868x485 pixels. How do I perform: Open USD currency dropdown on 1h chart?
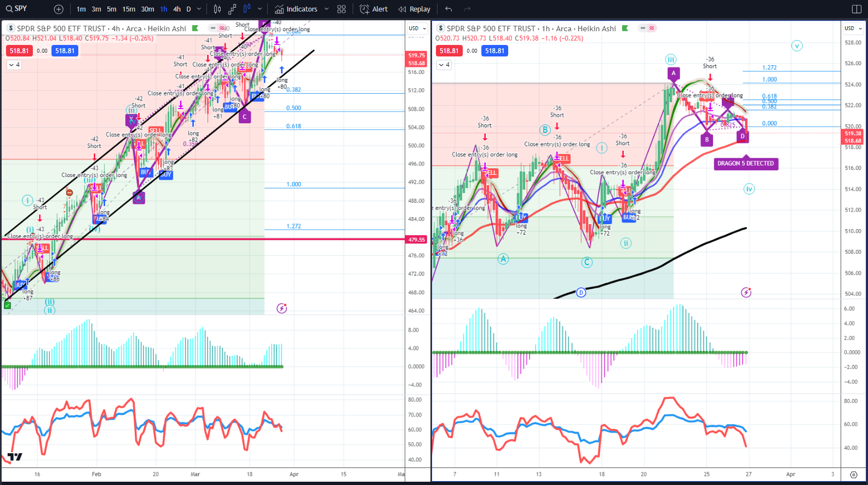point(853,28)
